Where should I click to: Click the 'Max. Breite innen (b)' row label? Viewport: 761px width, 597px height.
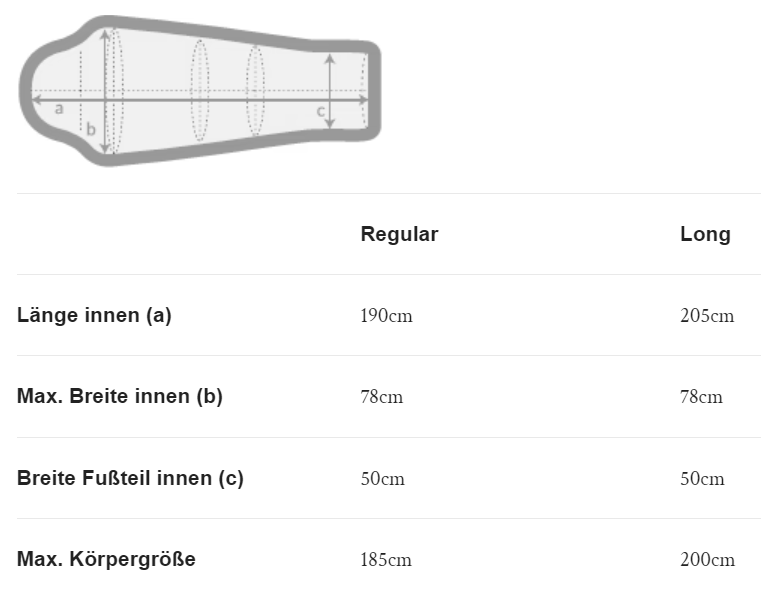point(119,396)
